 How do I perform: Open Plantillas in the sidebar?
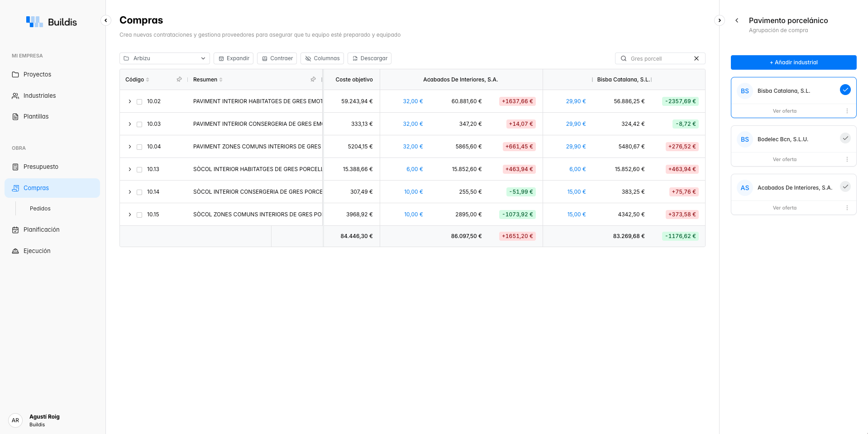coord(52,117)
